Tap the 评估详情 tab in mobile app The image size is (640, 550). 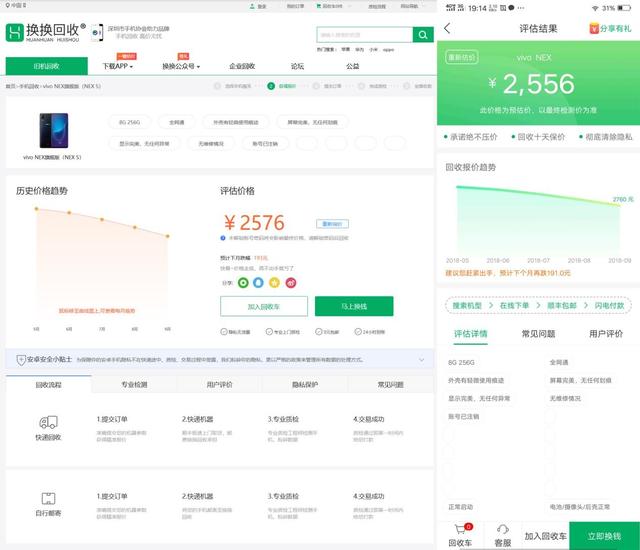point(471,334)
